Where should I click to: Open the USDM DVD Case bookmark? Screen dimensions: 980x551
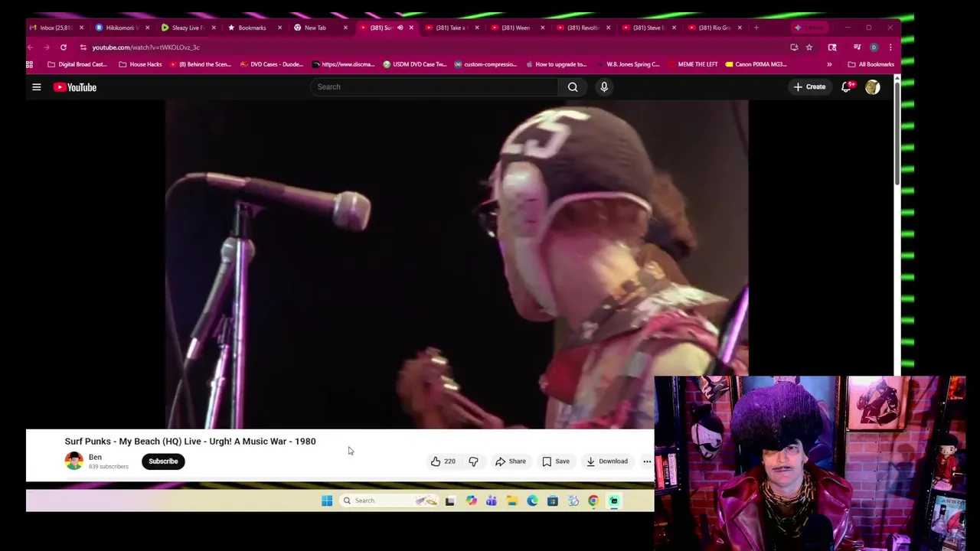pyautogui.click(x=414, y=64)
